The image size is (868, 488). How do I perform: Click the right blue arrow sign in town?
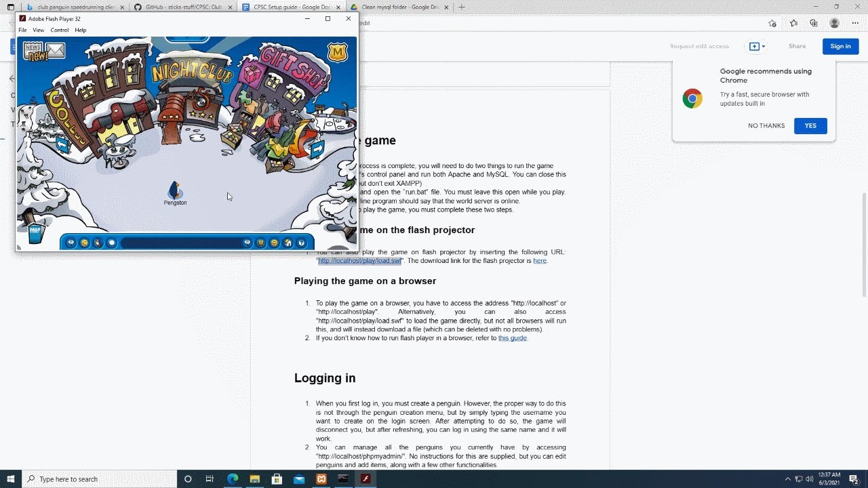coord(317,149)
